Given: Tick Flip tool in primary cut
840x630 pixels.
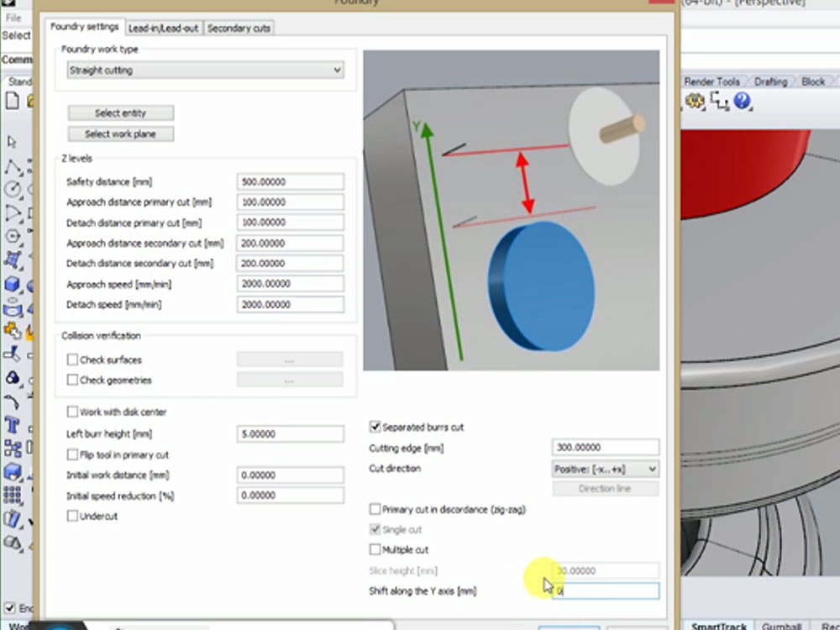Looking at the screenshot, I should click(72, 454).
